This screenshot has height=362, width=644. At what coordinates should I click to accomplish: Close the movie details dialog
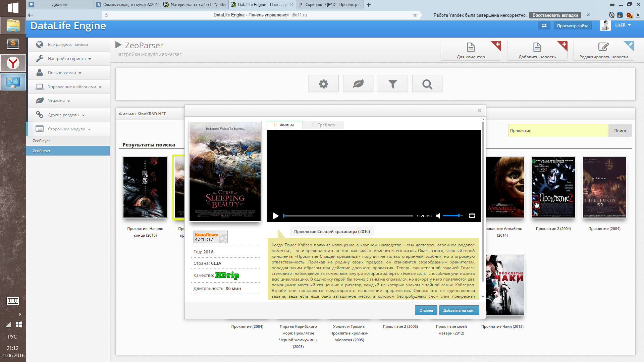pyautogui.click(x=479, y=110)
